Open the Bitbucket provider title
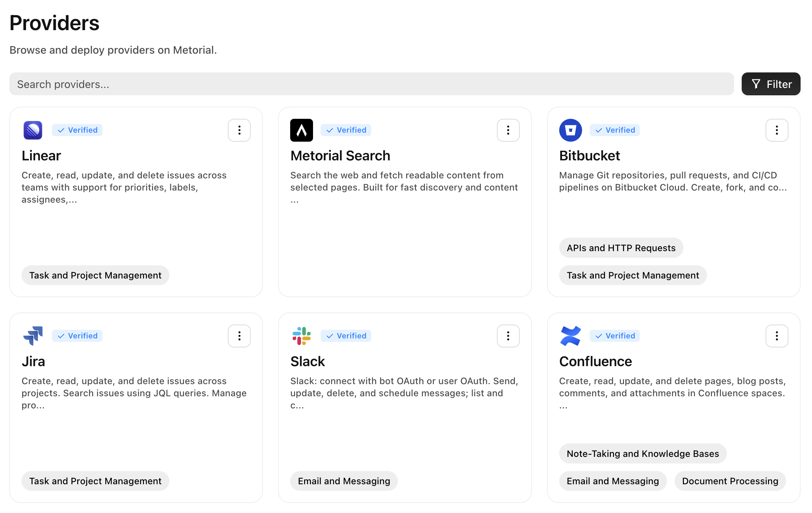 click(589, 156)
